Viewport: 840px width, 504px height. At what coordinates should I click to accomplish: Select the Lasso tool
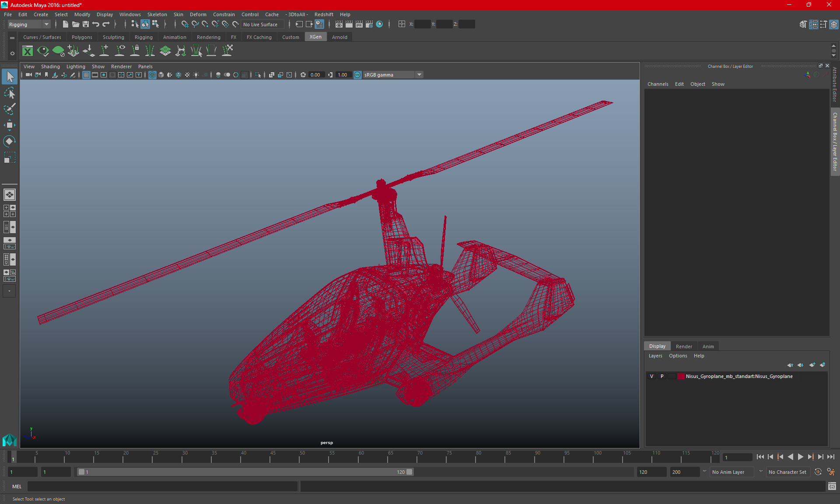(10, 93)
